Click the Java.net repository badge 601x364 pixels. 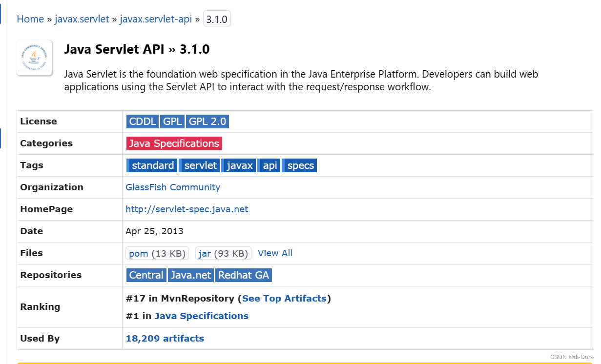[190, 275]
